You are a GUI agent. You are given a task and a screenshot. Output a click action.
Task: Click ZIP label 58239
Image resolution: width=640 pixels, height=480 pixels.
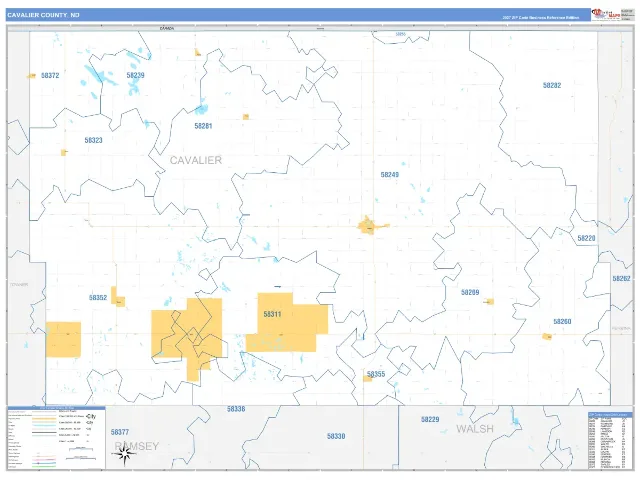pos(135,75)
